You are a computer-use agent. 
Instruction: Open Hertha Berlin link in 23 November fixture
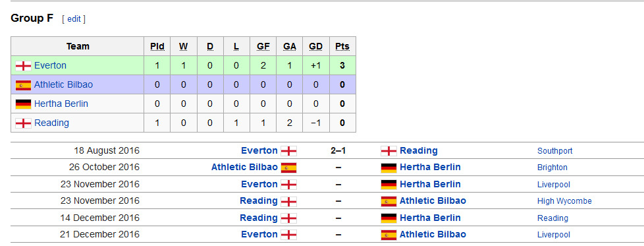tap(430, 184)
